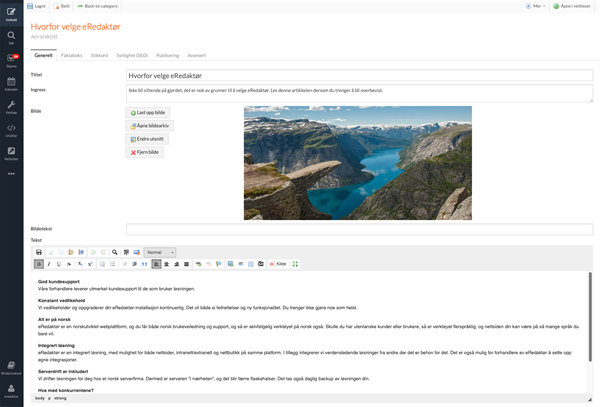Click 'Serverdrift er inkludert' heading
This screenshot has width=600, height=407.
click(x=63, y=371)
